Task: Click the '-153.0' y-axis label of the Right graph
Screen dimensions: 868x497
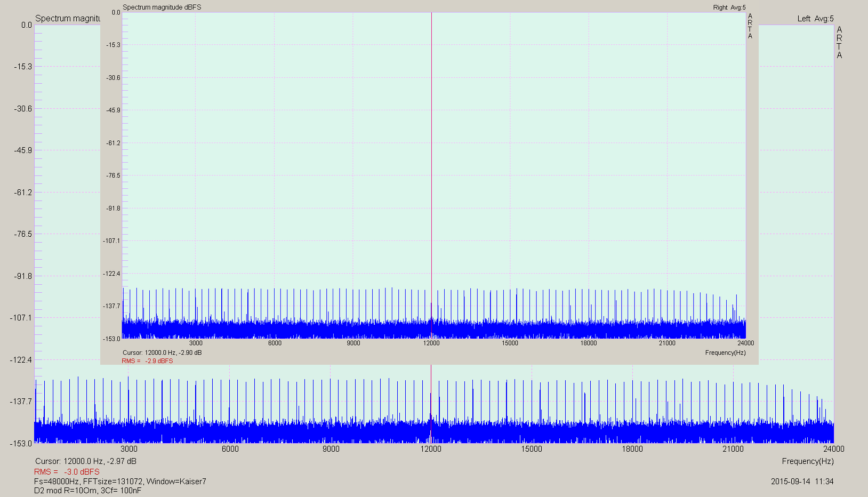Action: point(111,339)
